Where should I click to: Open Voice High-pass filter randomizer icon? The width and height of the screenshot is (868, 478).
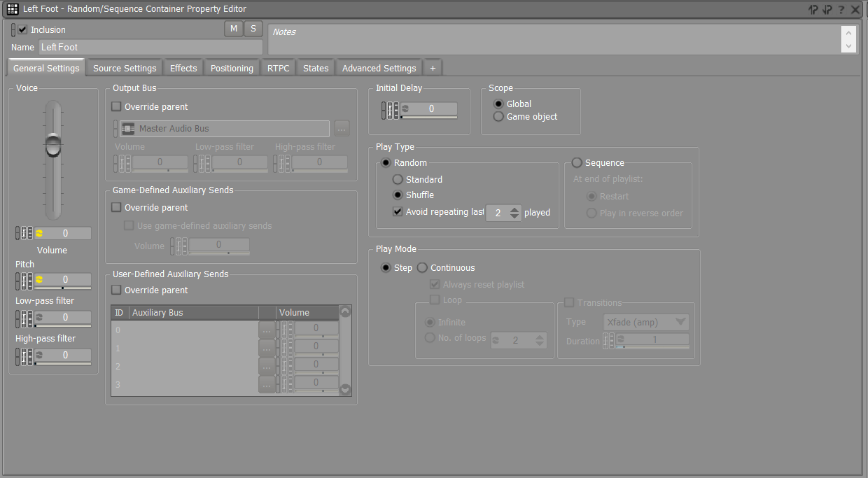click(x=39, y=355)
